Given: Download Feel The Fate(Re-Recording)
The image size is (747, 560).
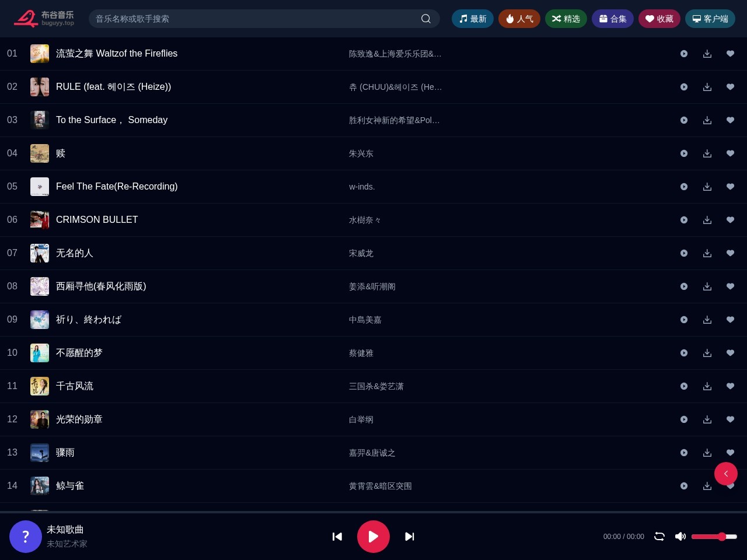Looking at the screenshot, I should [707, 187].
